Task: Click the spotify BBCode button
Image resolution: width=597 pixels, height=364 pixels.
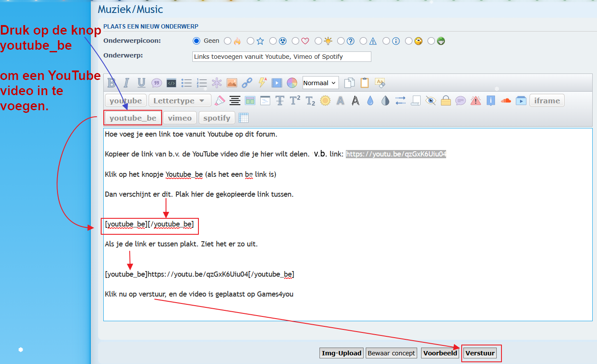Action: 217,118
